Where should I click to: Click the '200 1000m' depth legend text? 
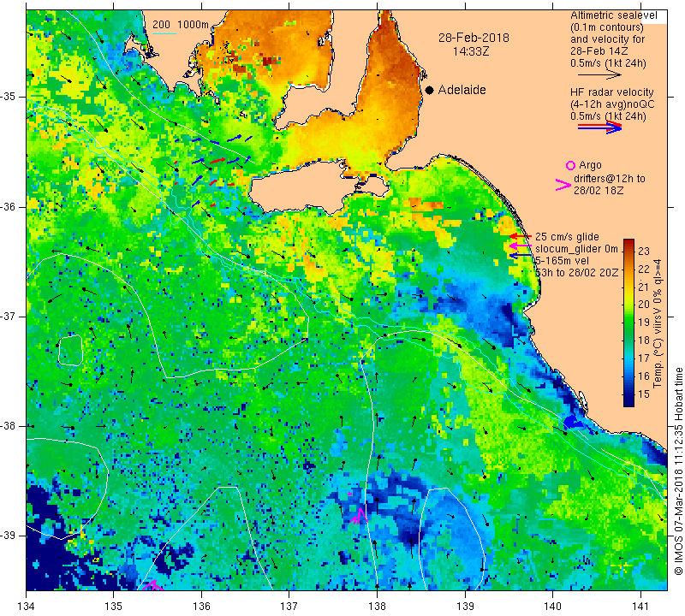tap(181, 25)
